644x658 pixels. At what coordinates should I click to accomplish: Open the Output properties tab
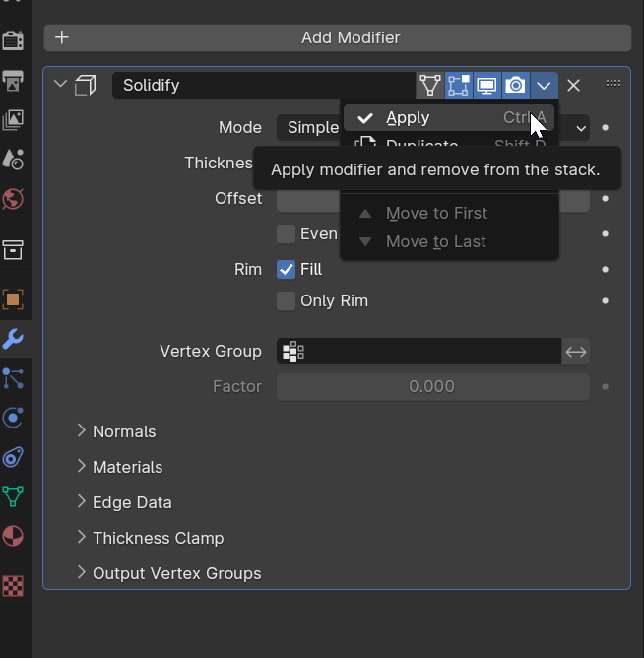point(13,80)
